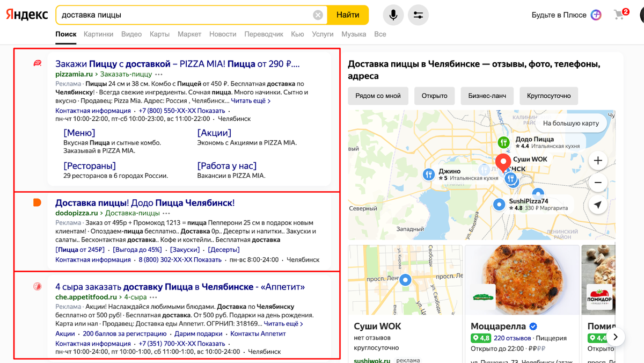Image resolution: width=644 pixels, height=363 pixels.
Task: Show the Dodo phone number 8 (800) 302
Action: (x=180, y=259)
